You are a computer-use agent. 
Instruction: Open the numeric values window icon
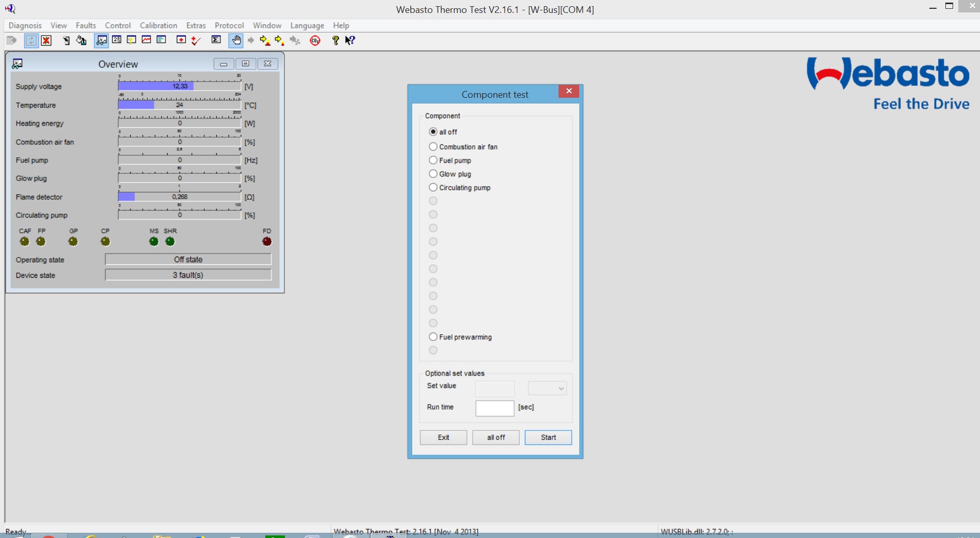tap(117, 40)
